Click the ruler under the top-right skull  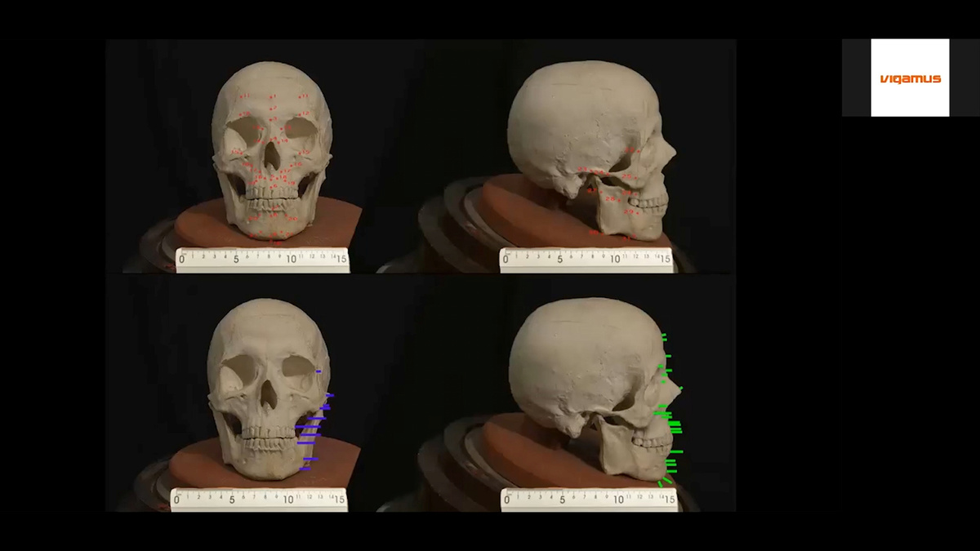(x=586, y=260)
